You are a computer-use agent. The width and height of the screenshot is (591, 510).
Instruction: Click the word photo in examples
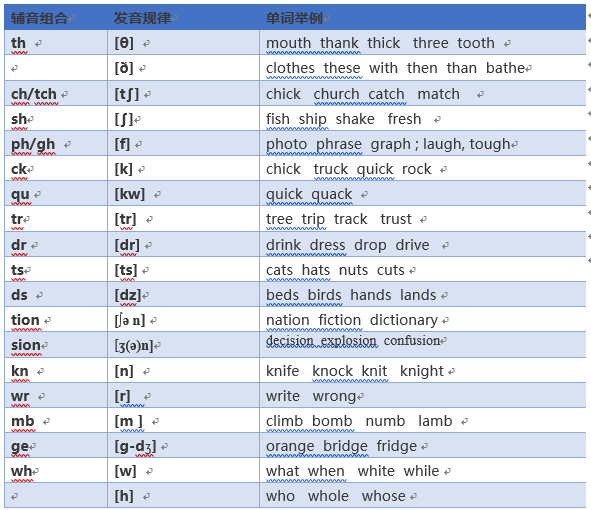(x=286, y=144)
